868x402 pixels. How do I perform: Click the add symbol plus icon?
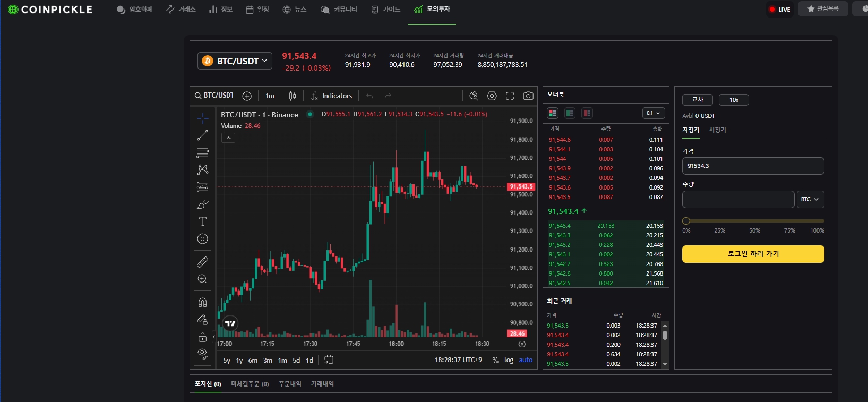point(247,96)
